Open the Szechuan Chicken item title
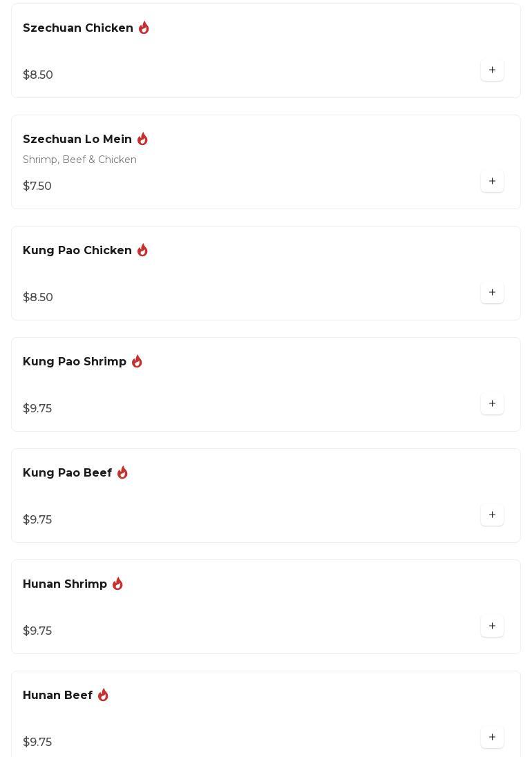 (x=78, y=28)
